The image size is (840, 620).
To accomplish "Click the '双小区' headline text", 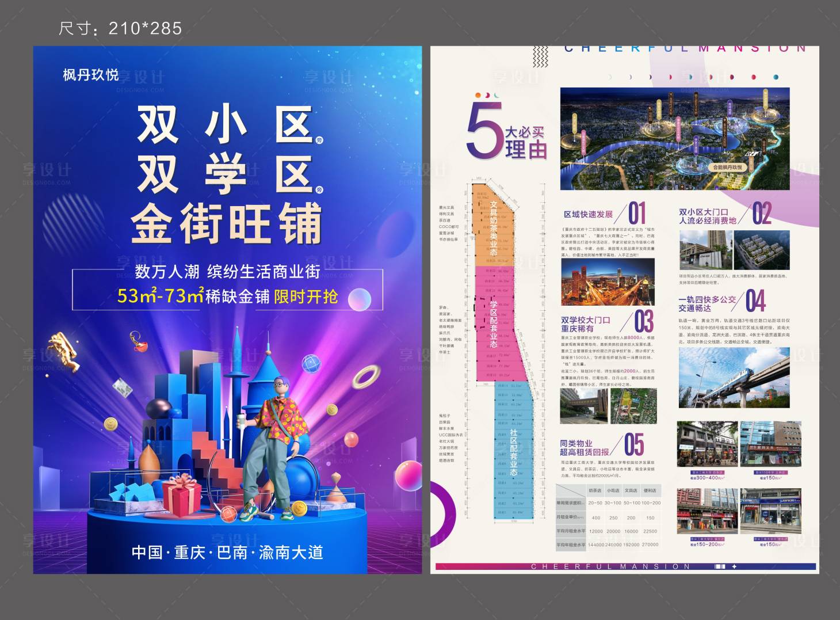I will pos(226,124).
